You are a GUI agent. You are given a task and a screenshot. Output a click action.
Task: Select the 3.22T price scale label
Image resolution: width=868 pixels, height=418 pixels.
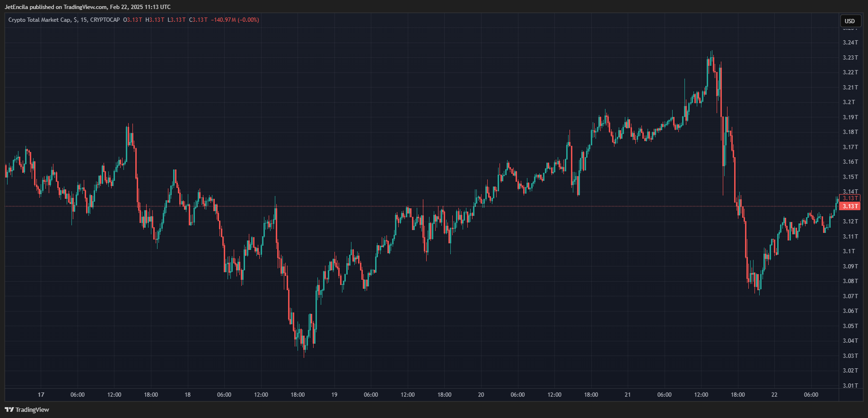[x=850, y=72]
